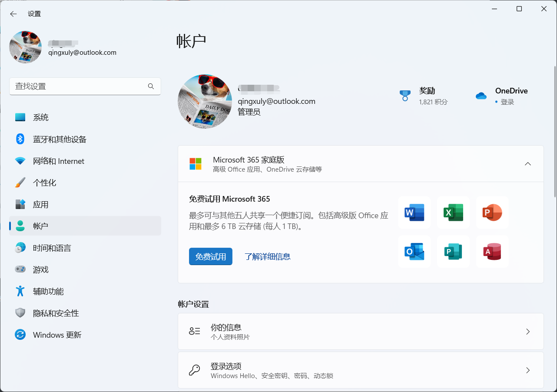
Task: Open 游戏 settings category
Action: click(85, 270)
